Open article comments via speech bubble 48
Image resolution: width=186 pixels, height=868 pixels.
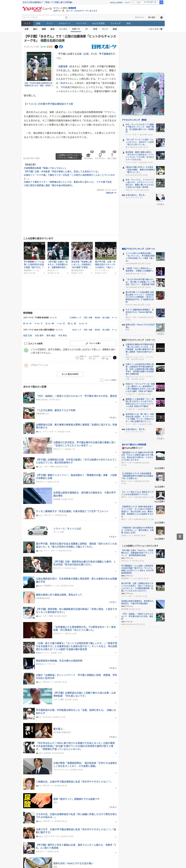pyautogui.click(x=43, y=47)
